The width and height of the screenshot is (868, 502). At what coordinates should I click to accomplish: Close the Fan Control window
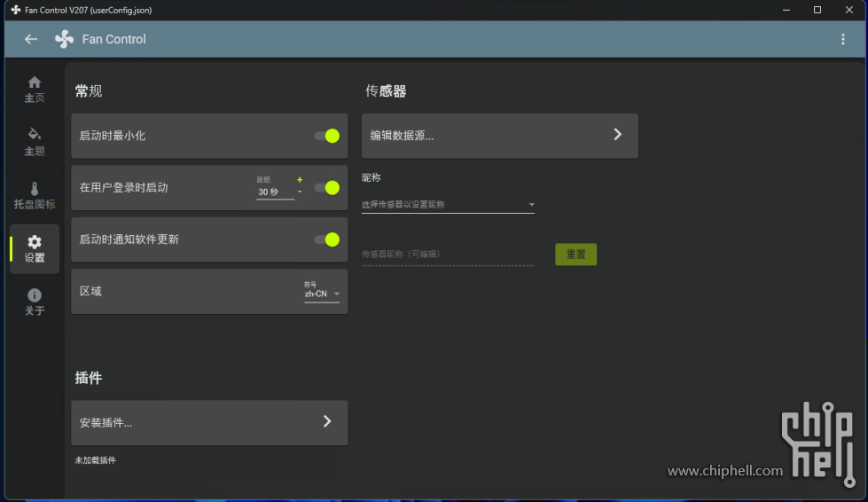(x=849, y=10)
